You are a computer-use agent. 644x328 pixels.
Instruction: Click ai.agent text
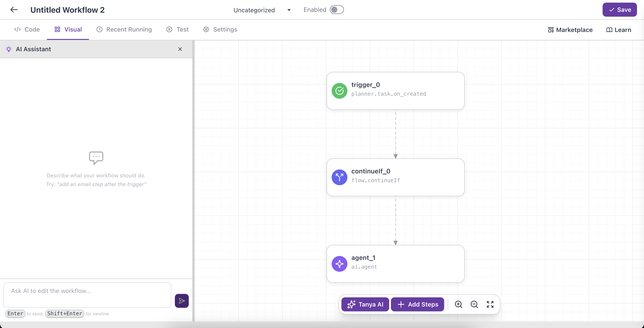tap(364, 267)
